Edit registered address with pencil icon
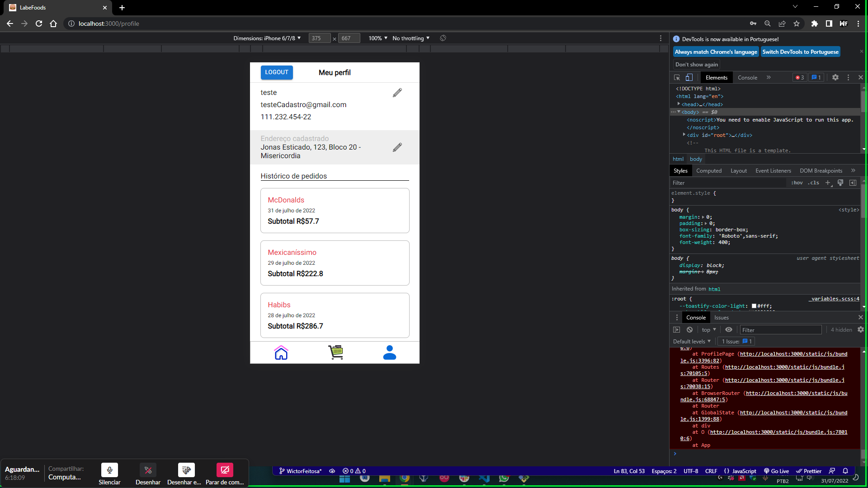The image size is (868, 488). pos(397,147)
